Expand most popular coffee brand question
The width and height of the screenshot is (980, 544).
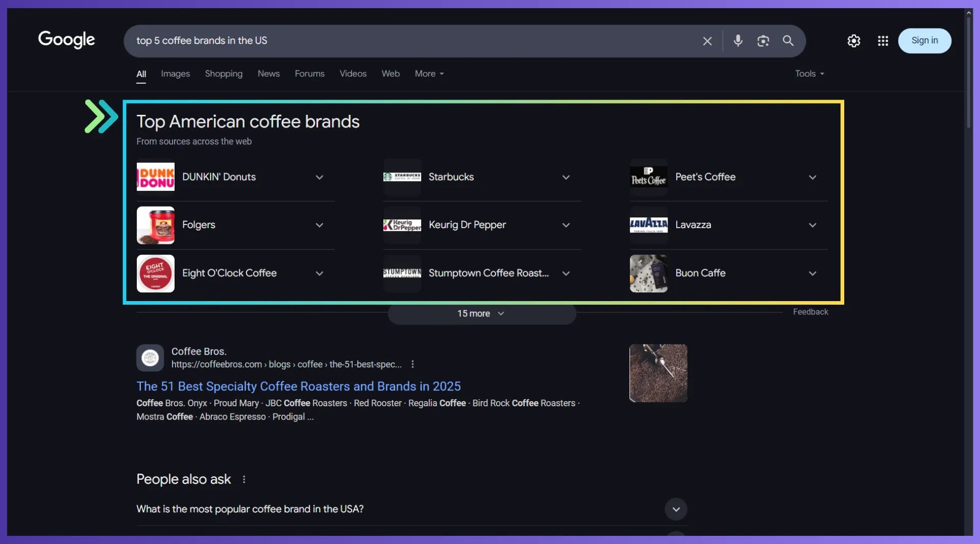click(x=676, y=509)
